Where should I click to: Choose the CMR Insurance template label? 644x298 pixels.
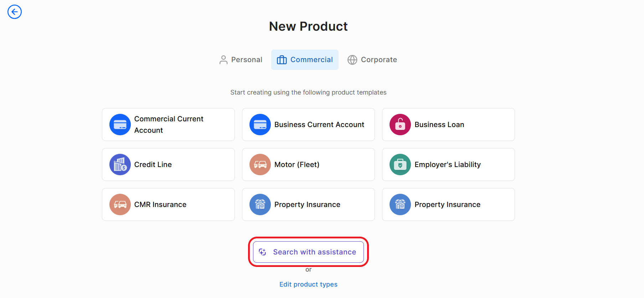(x=160, y=204)
